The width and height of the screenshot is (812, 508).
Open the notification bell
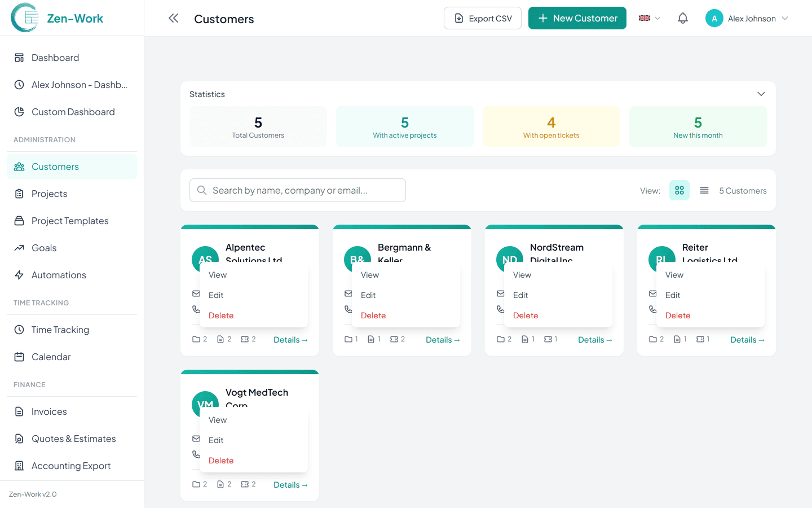tap(682, 18)
